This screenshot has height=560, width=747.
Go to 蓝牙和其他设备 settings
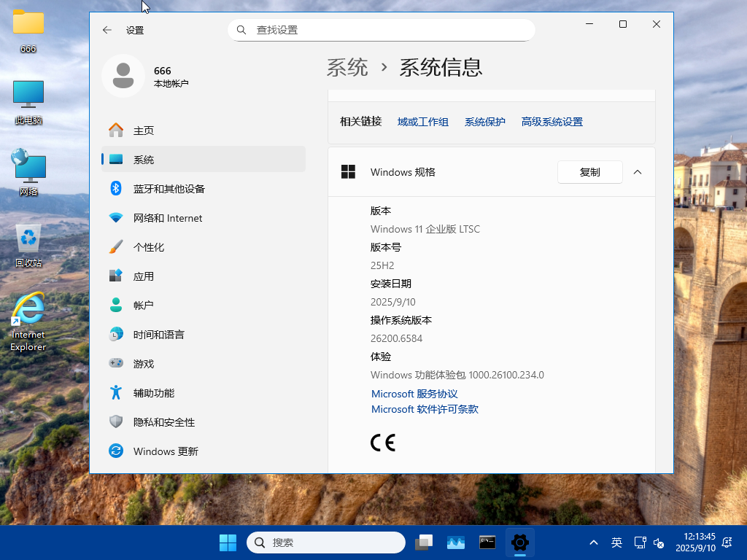[x=204, y=189]
